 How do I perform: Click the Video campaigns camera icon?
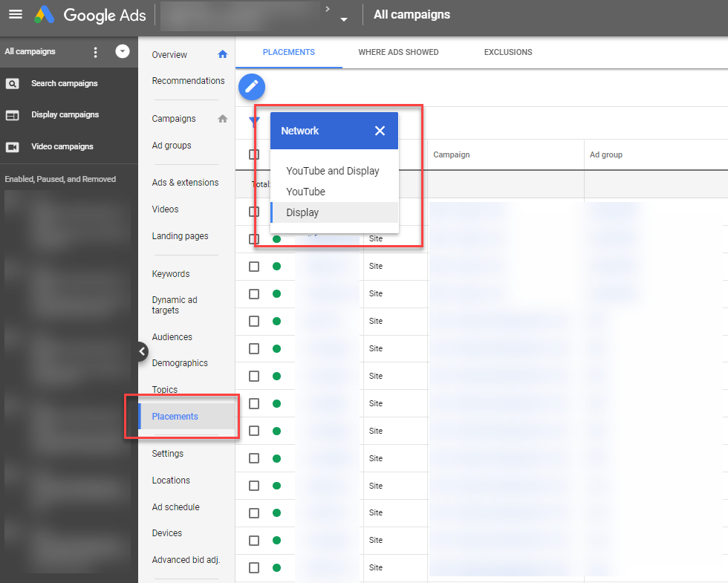[12, 147]
